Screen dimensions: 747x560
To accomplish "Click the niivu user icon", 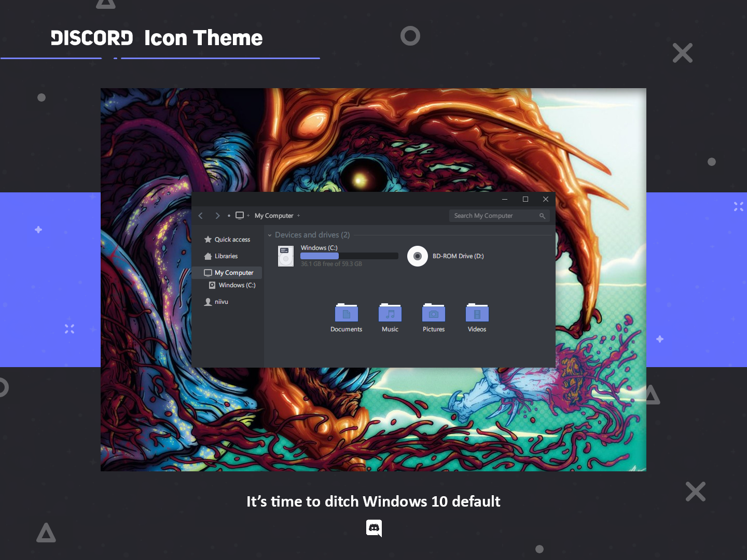I will tap(208, 302).
